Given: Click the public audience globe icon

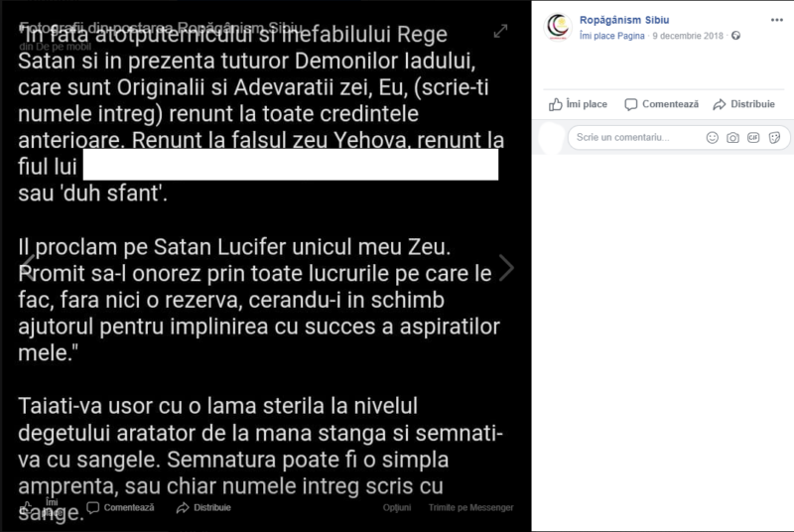Looking at the screenshot, I should click(735, 36).
